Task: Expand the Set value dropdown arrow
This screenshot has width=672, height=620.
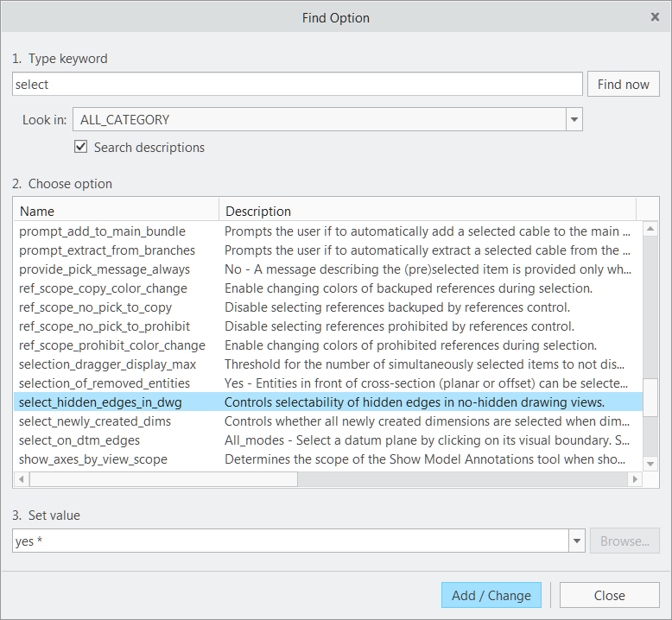Action: click(x=576, y=541)
